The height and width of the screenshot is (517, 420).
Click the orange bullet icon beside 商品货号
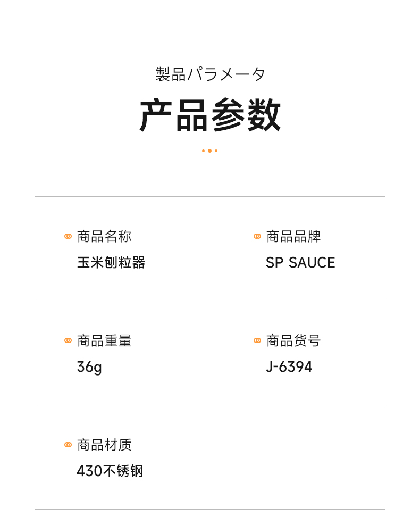point(257,340)
